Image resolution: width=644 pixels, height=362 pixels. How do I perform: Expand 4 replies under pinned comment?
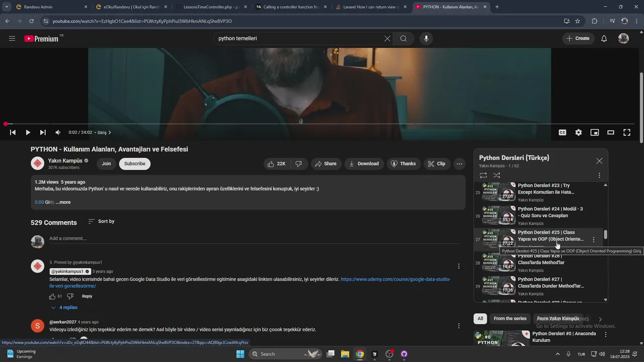[x=64, y=307]
